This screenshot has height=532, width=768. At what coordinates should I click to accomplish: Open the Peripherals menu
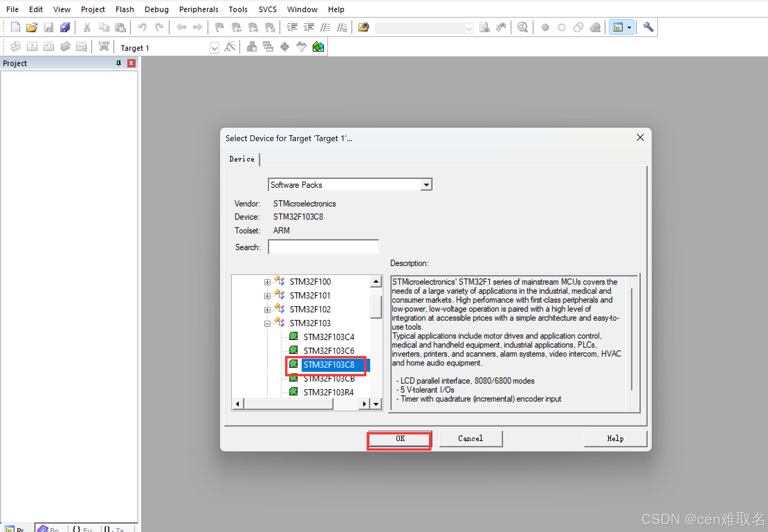[199, 9]
